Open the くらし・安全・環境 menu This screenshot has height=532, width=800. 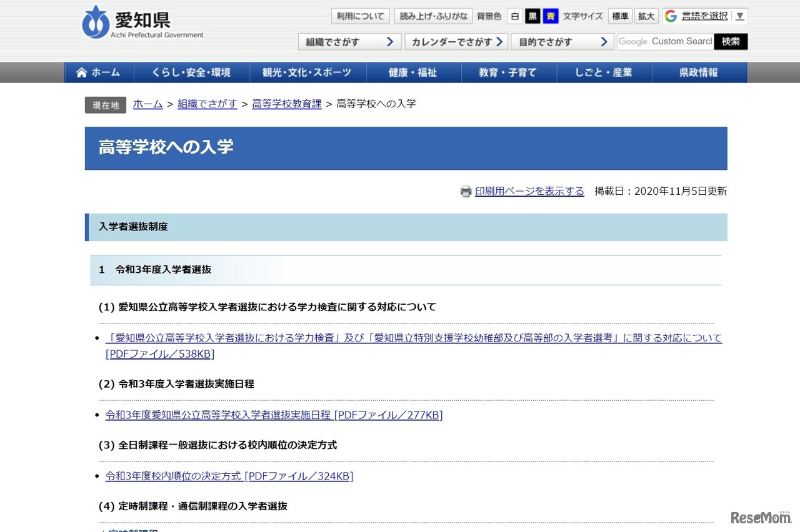[191, 72]
